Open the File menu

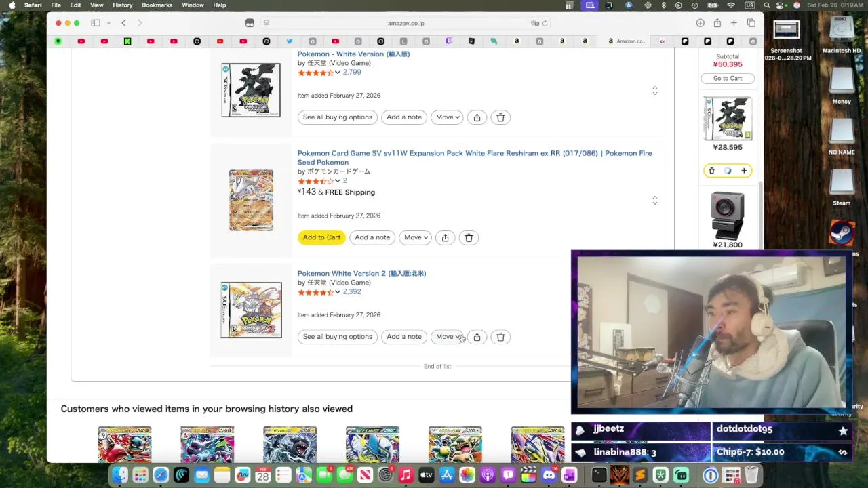click(x=56, y=5)
